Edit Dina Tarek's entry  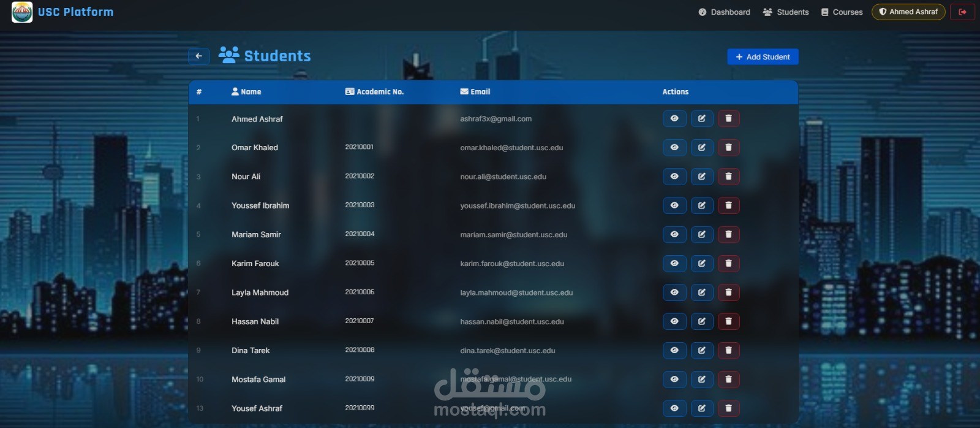coord(702,350)
